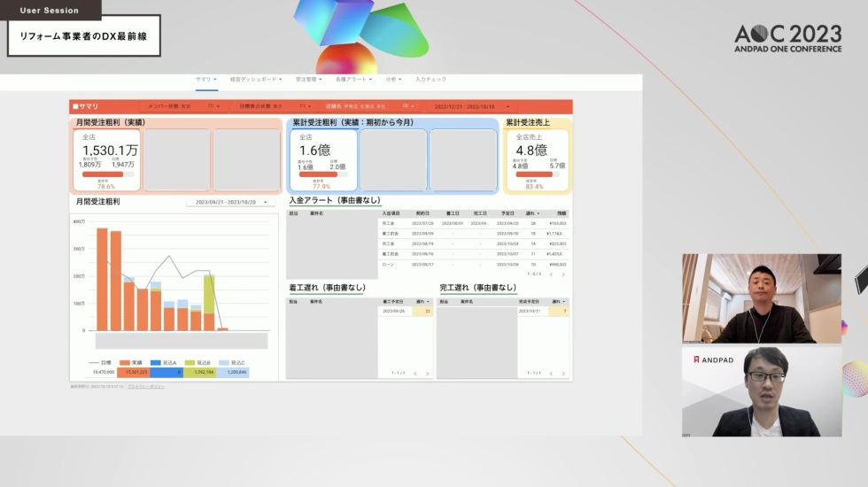Sort 完工遅れ table by 遅れ column
Image resolution: width=868 pixels, height=487 pixels.
[559, 302]
